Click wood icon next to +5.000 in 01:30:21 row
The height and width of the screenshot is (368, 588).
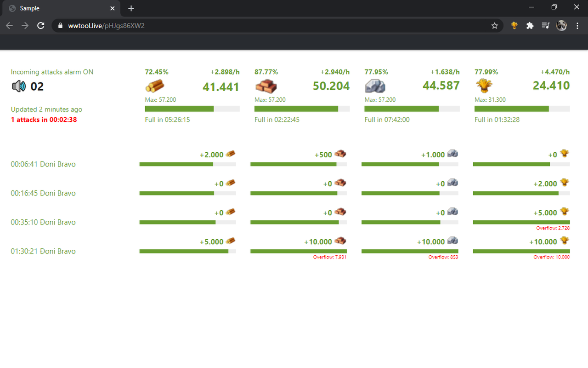pyautogui.click(x=231, y=241)
